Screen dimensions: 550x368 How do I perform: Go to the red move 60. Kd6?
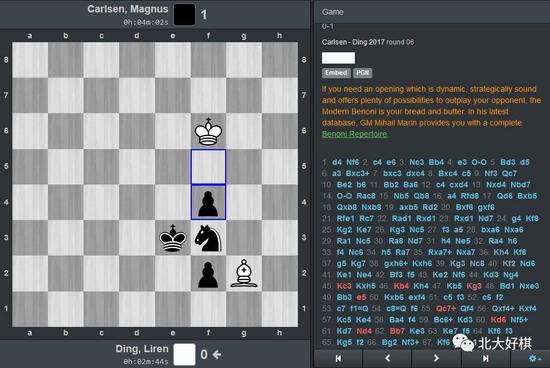[x=498, y=320]
